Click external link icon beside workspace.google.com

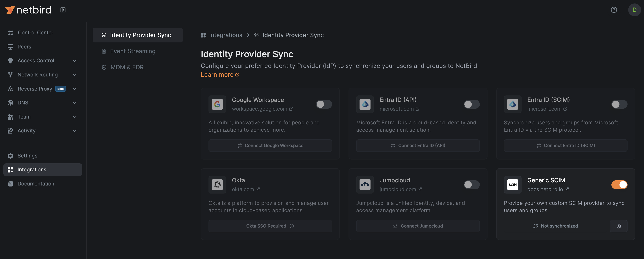[x=291, y=109]
